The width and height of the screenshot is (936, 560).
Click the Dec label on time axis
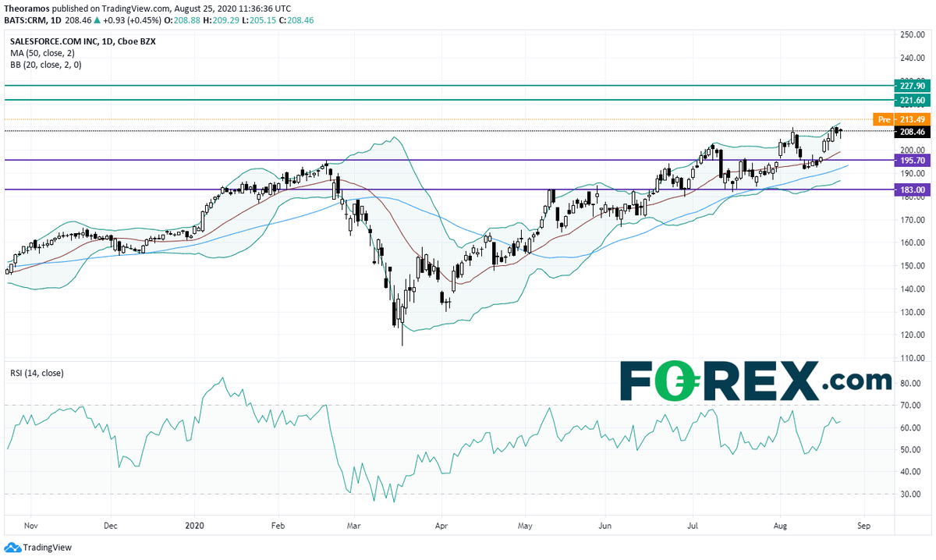coord(110,526)
